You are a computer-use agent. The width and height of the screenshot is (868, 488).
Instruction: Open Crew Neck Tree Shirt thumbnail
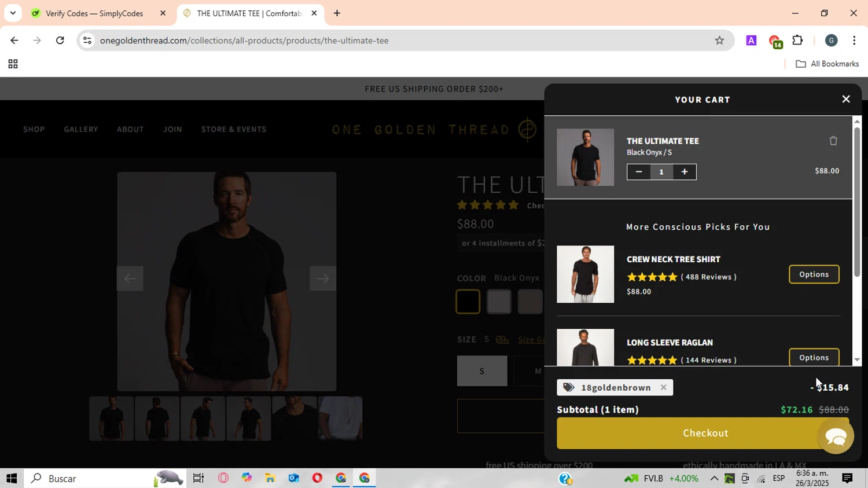[x=585, y=274]
